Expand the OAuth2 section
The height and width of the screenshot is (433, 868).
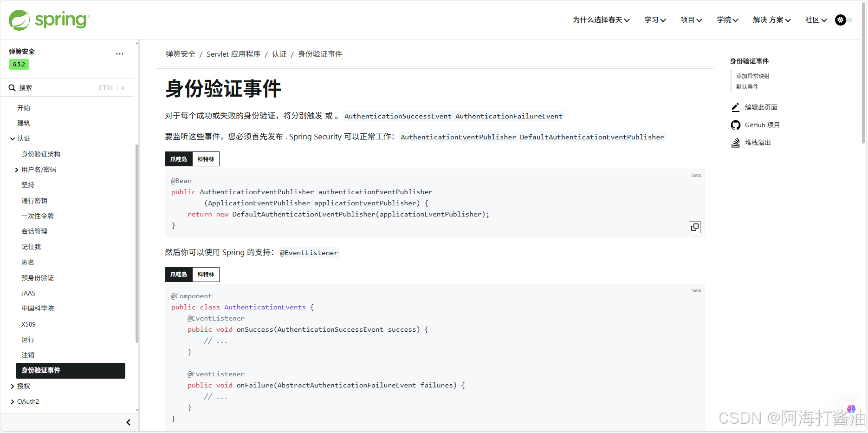13,402
